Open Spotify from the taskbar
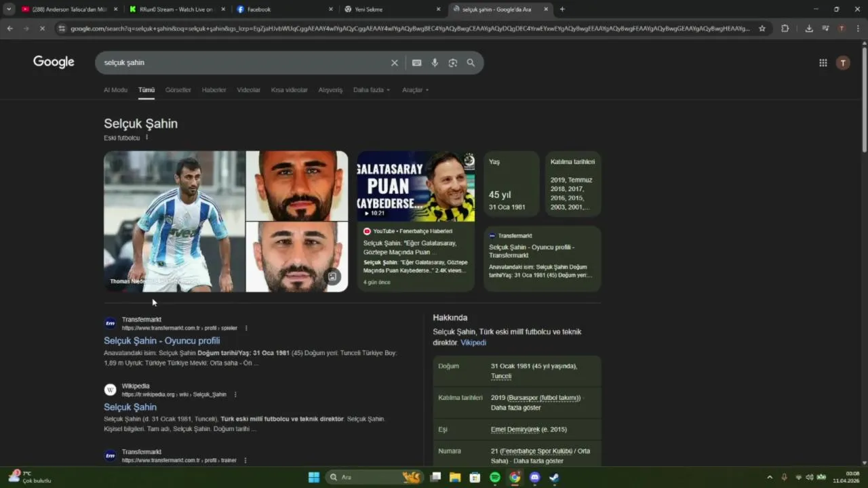The height and width of the screenshot is (488, 868). click(x=495, y=477)
